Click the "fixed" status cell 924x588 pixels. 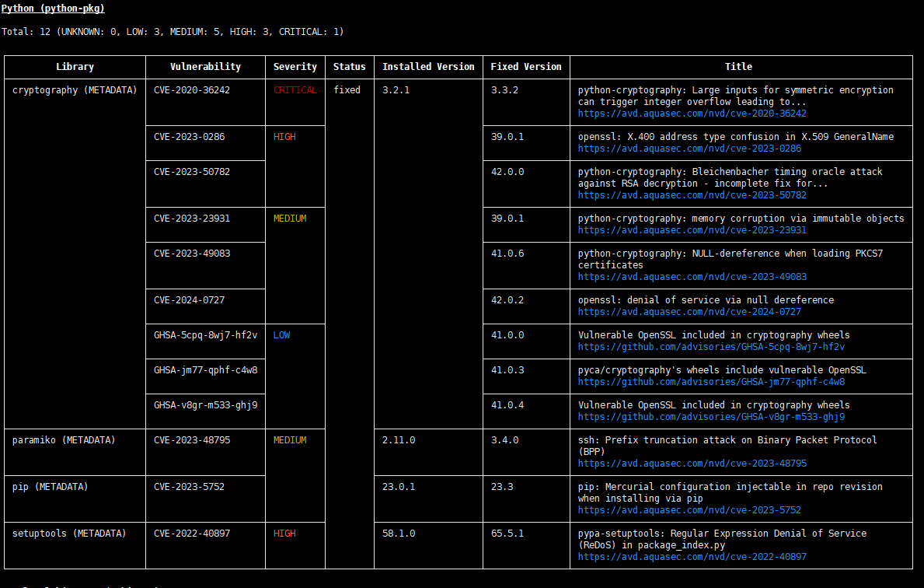[347, 90]
